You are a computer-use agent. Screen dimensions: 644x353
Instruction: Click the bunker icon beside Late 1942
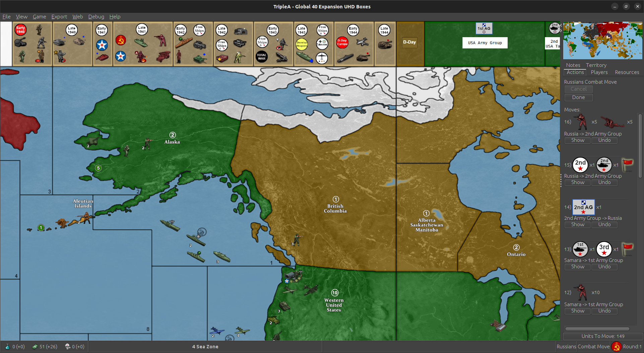click(241, 31)
